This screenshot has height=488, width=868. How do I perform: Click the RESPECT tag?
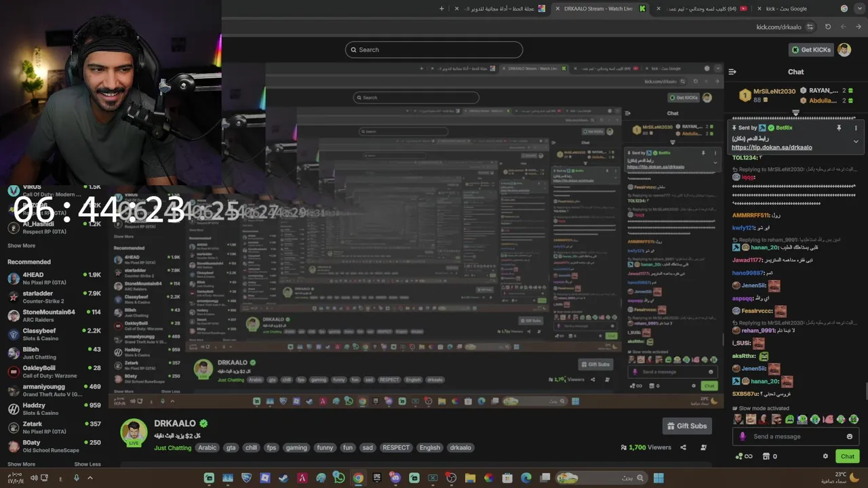396,447
